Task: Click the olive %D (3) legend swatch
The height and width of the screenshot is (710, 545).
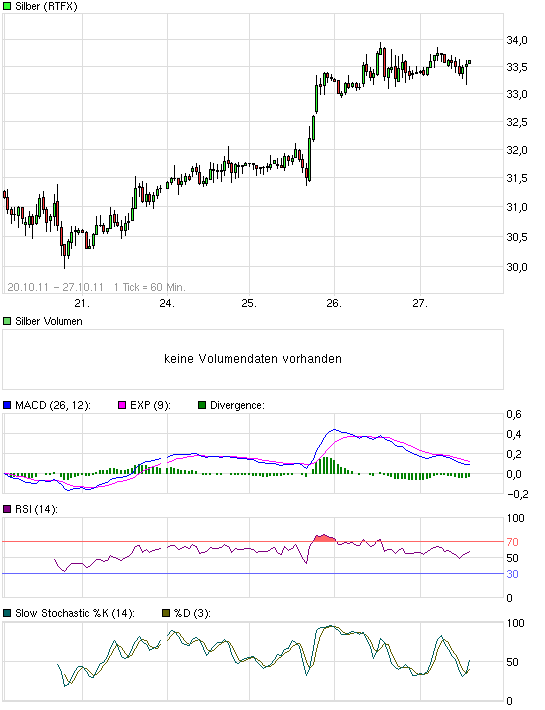Action: (166, 614)
